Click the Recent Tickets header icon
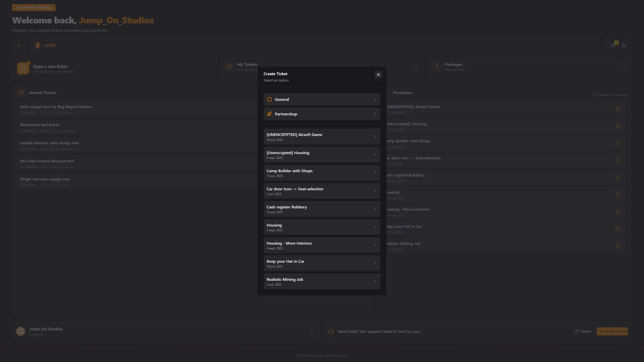Screen dimensions: 644x362 [x=21, y=93]
